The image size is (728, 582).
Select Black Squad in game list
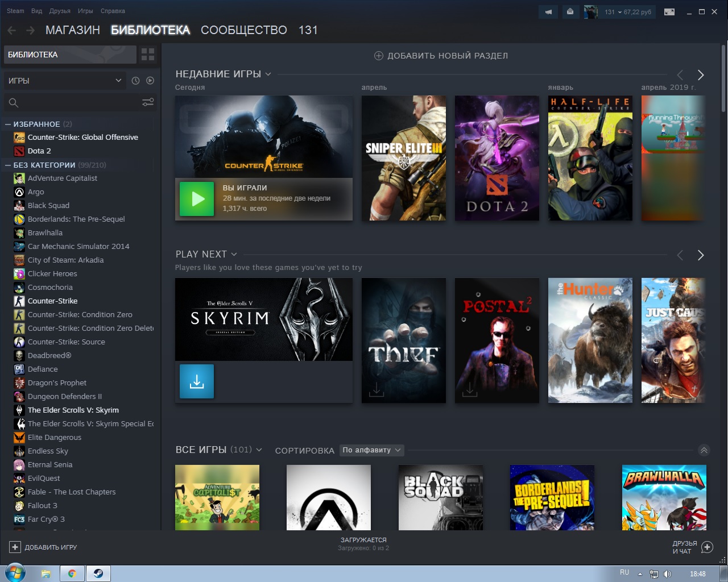[x=48, y=206]
